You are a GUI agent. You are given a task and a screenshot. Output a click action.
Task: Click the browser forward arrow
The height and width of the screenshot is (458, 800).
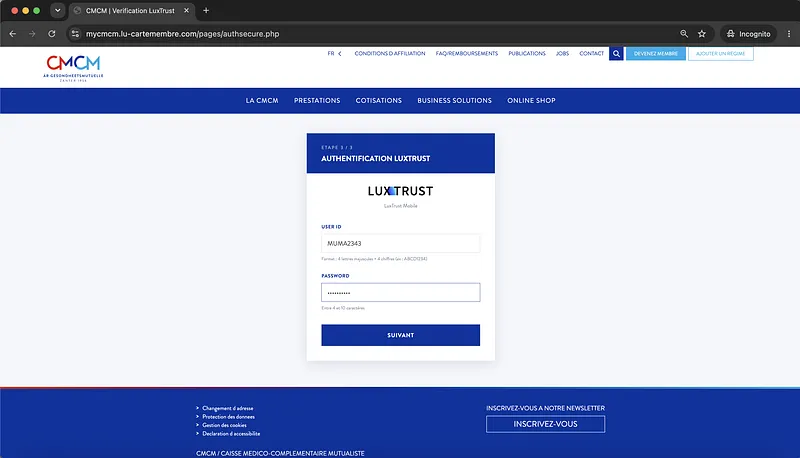[32, 34]
